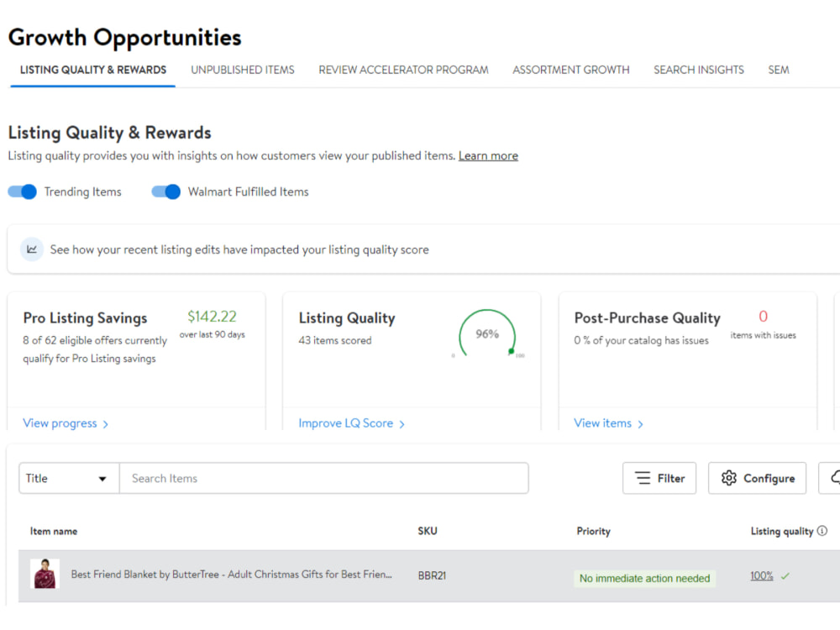The height and width of the screenshot is (630, 840).
Task: Click the chart icon beside listing edits message
Action: 32,249
